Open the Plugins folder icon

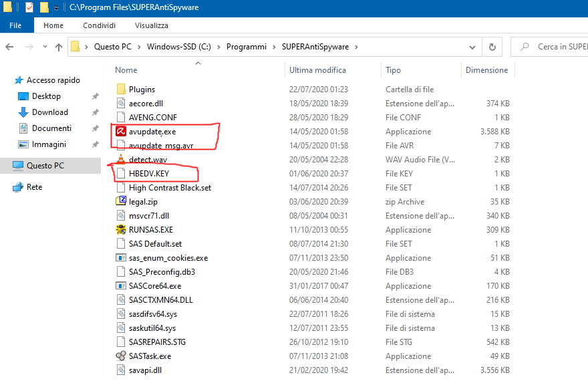click(121, 90)
